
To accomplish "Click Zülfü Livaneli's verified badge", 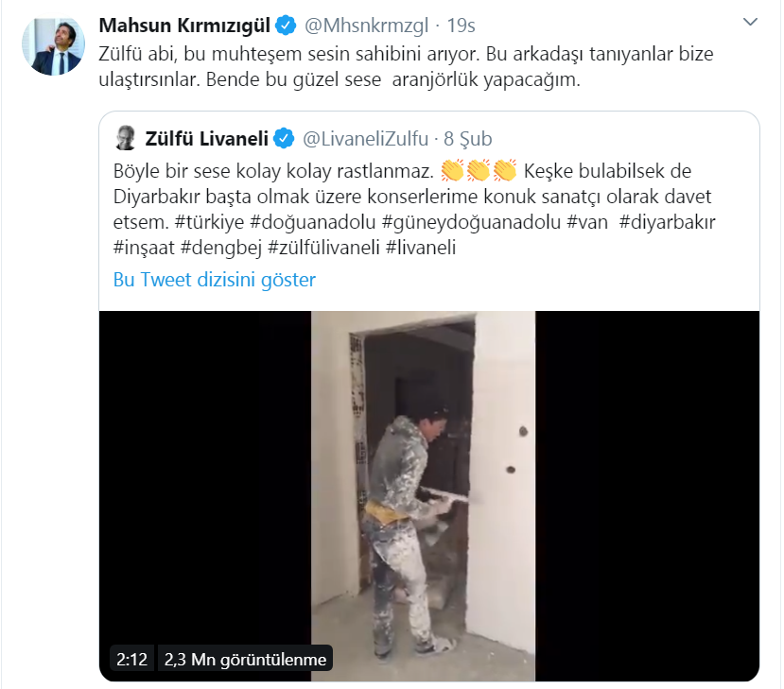I will coord(284,138).
